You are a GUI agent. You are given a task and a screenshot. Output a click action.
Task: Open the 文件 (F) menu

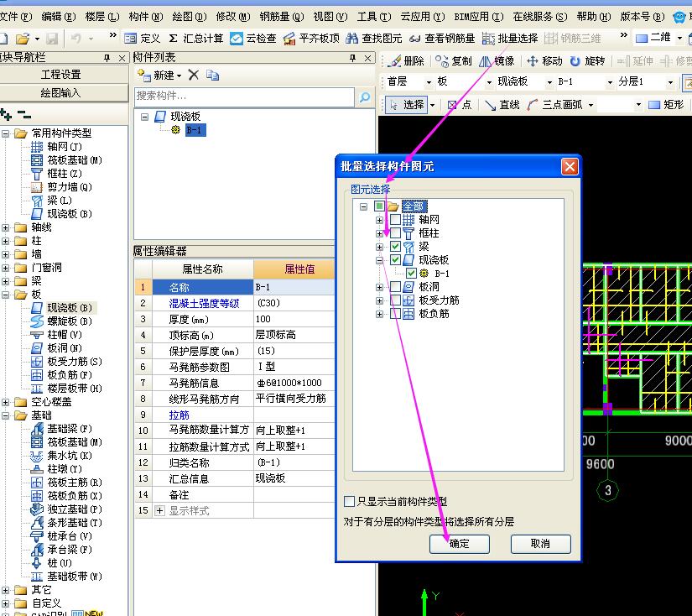pos(15,17)
